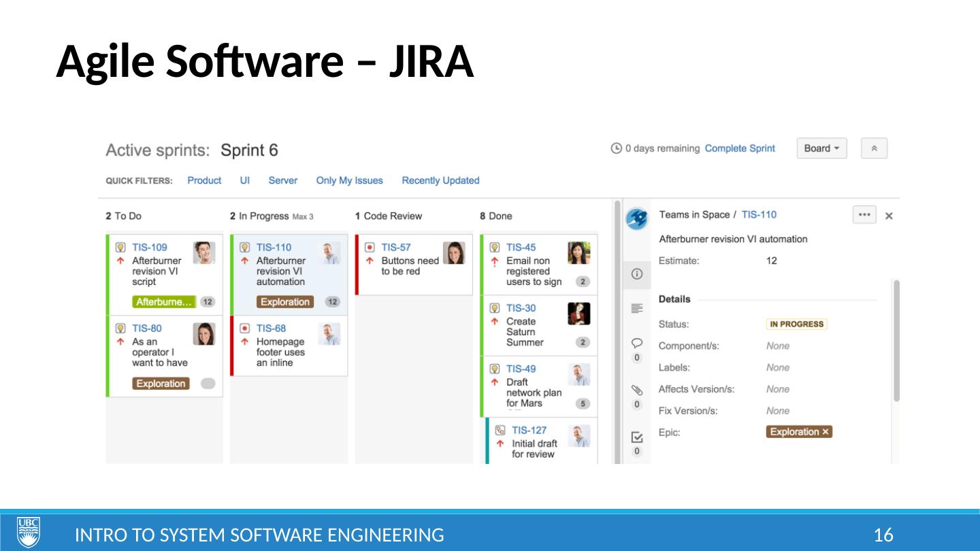Open the subtasks checkbox icon in sidebar
Viewport: 980px width, 551px height.
pos(637,437)
